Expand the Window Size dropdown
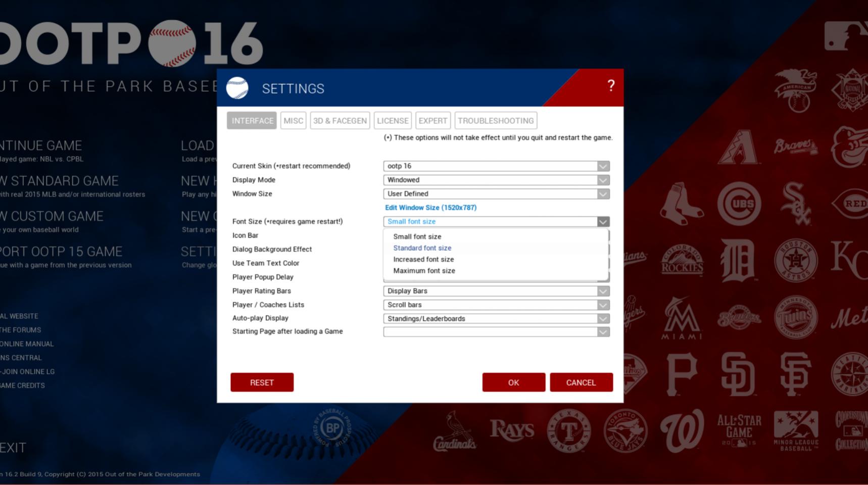The height and width of the screenshot is (485, 868). point(603,194)
